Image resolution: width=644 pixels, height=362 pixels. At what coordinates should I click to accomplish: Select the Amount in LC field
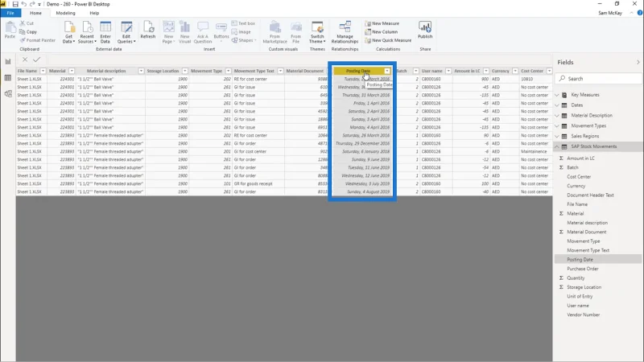pyautogui.click(x=580, y=158)
